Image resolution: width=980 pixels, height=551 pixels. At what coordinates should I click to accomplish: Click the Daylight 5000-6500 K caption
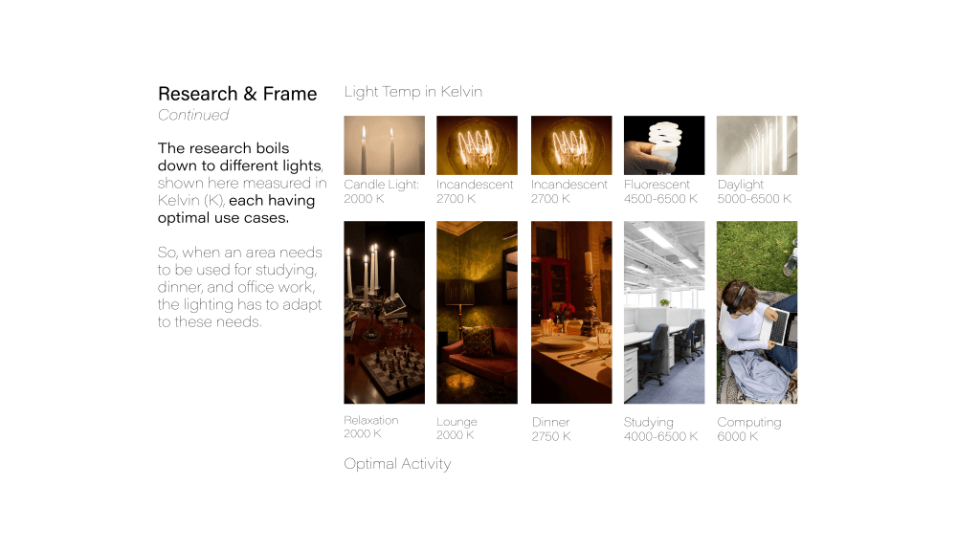coord(754,191)
